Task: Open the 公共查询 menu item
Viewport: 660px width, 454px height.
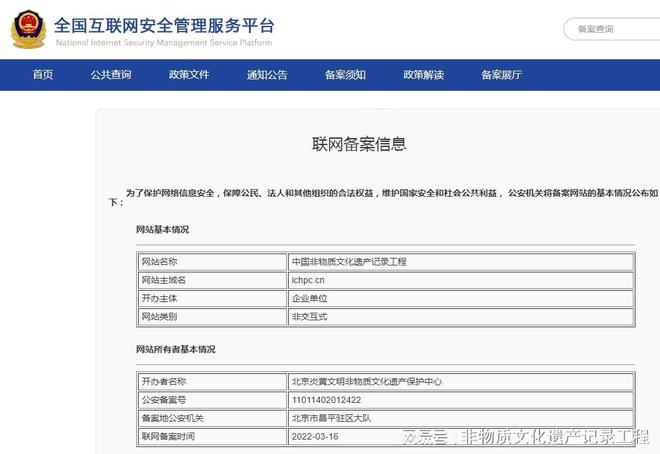Action: (x=111, y=75)
